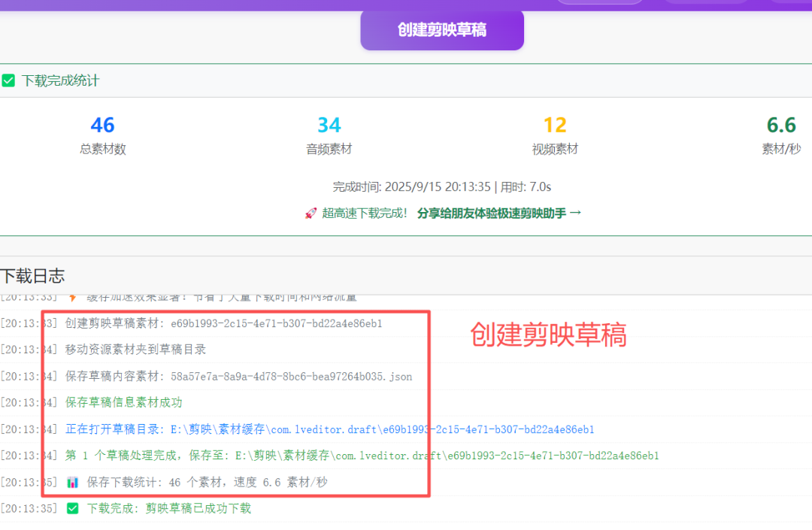Image resolution: width=812 pixels, height=530 pixels.
Task: Select the speed value 6.6
Action: click(x=781, y=126)
